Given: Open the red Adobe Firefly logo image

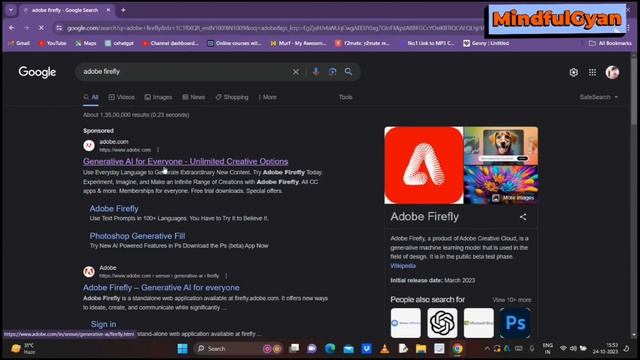Looking at the screenshot, I should click(x=424, y=165).
